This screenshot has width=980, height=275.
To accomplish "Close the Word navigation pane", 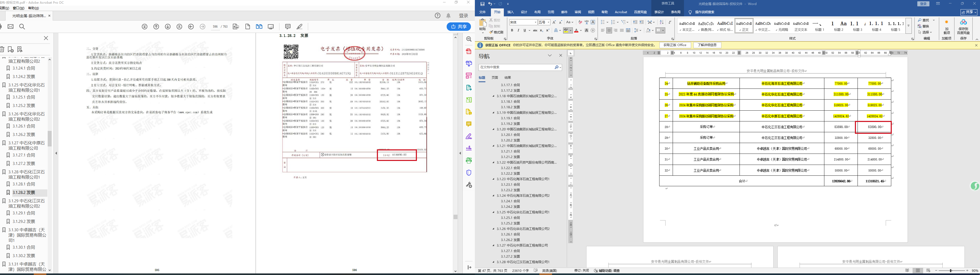I will click(x=560, y=56).
